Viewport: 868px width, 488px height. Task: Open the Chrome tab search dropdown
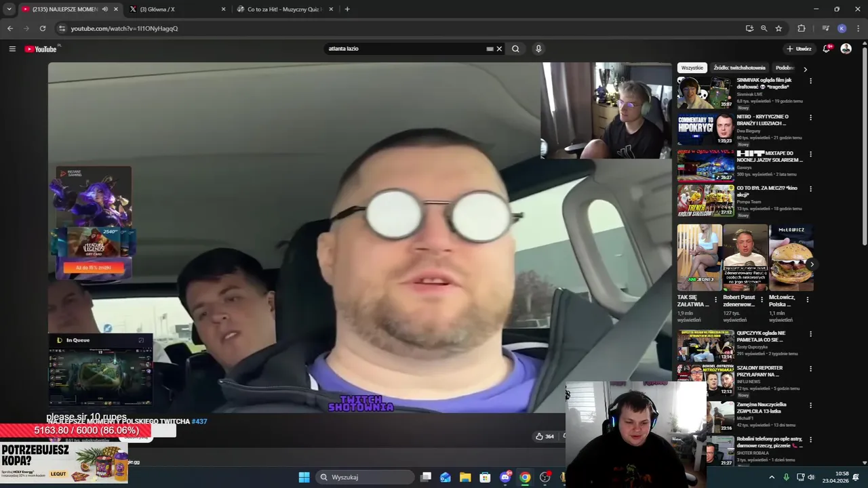pos(9,9)
